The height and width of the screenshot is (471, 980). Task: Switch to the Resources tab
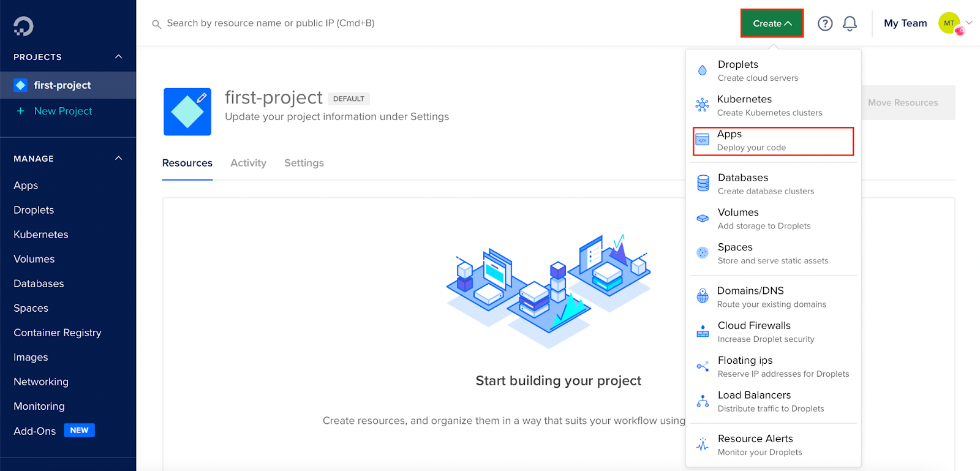[187, 163]
